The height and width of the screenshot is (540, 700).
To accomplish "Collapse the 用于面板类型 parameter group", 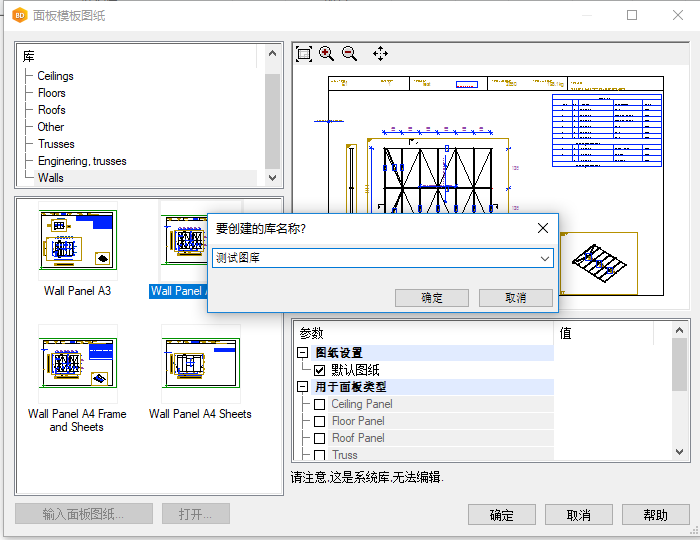I will tap(303, 386).
